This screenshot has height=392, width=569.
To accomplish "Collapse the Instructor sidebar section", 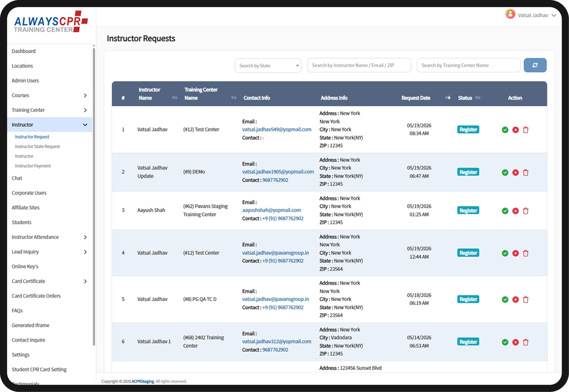I will 50,125.
